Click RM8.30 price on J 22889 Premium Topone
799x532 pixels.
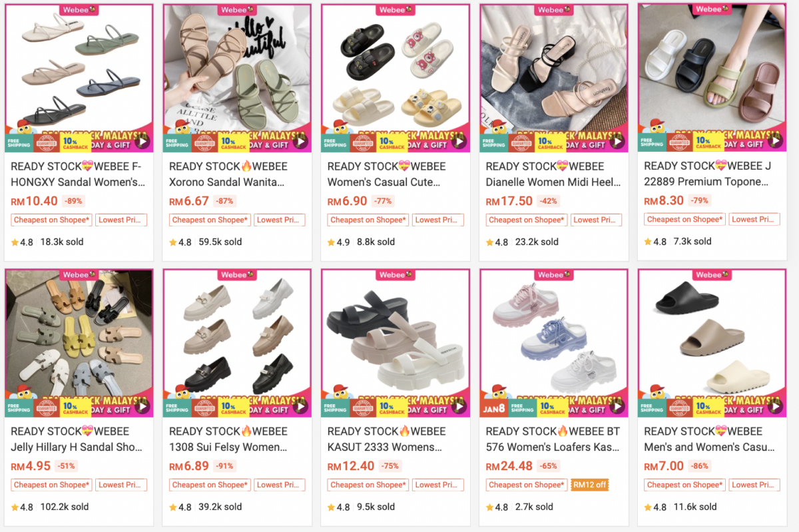pos(664,200)
